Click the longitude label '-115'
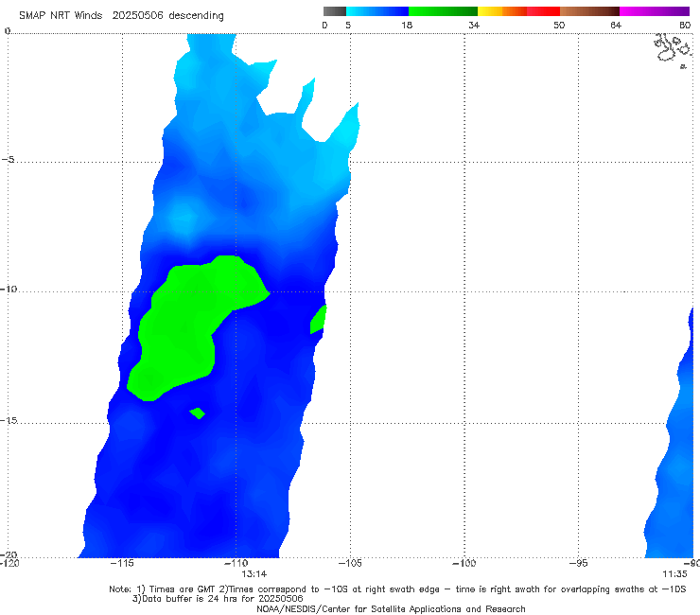This screenshot has height=615, width=700. pyautogui.click(x=122, y=563)
